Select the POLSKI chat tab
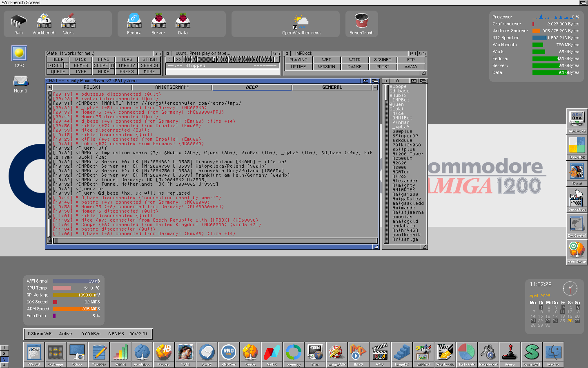This screenshot has height=368, width=588. click(x=92, y=88)
